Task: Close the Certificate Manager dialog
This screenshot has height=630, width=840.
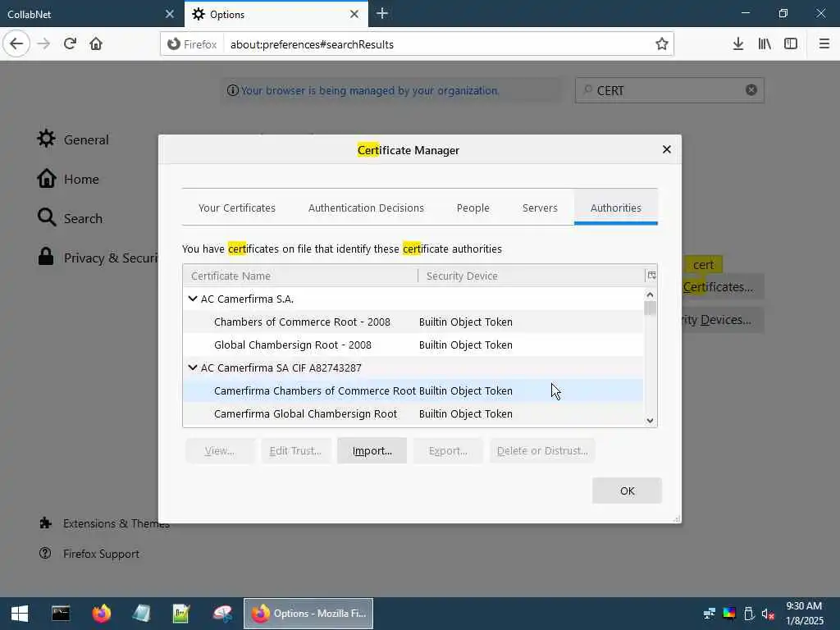Action: coord(666,149)
